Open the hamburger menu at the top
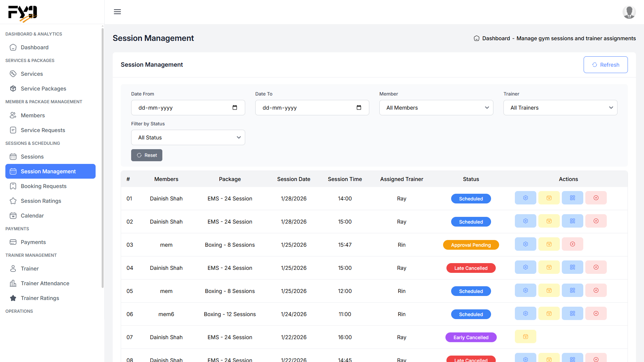644x362 pixels. pos(117,12)
